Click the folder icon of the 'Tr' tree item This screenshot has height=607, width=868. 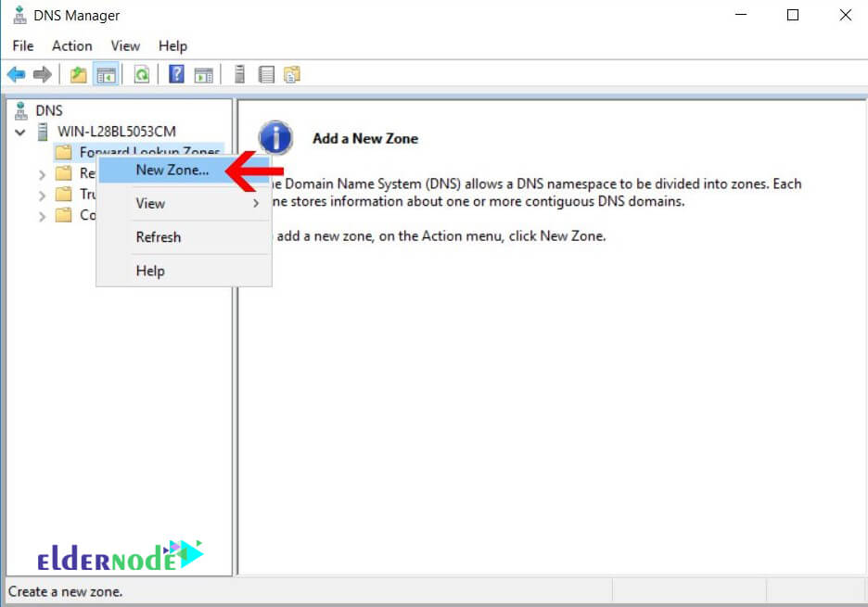point(64,195)
